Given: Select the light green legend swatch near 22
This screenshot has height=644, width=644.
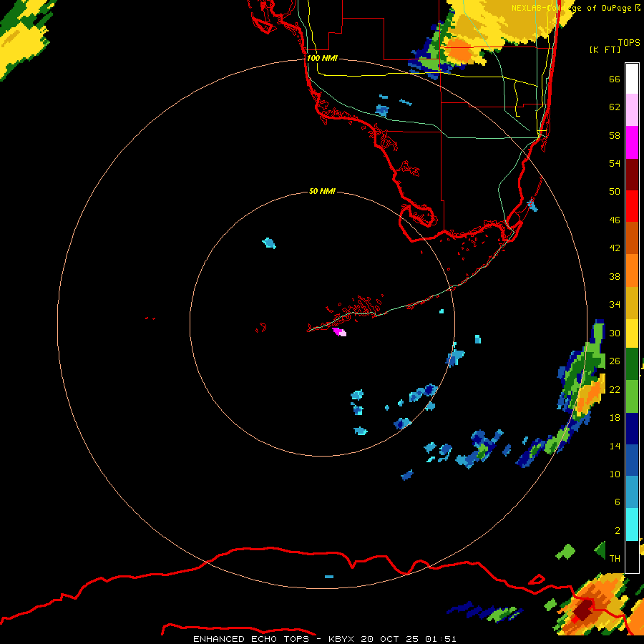Looking at the screenshot, I should [632, 396].
